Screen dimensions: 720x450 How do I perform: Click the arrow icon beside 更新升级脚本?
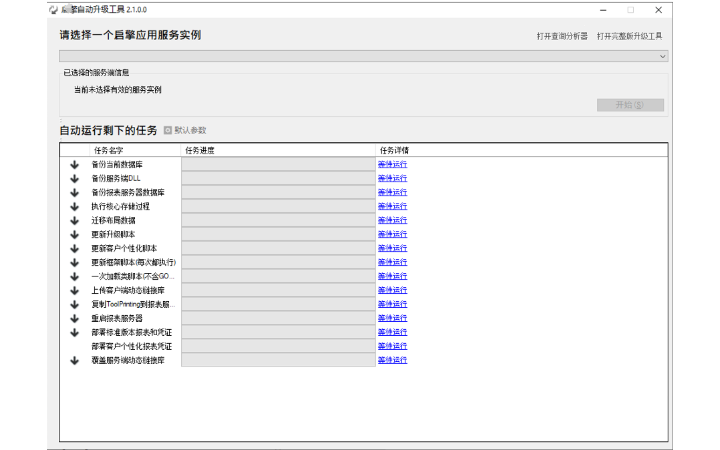pyautogui.click(x=74, y=235)
